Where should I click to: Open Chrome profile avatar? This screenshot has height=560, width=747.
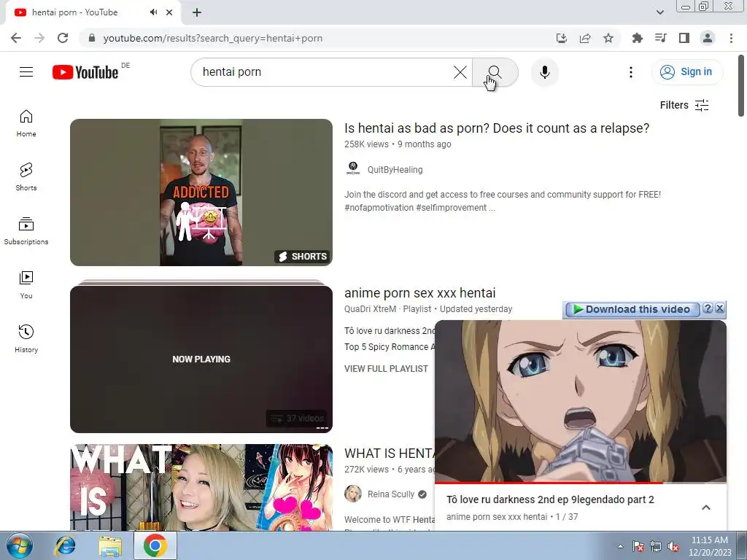coord(708,38)
